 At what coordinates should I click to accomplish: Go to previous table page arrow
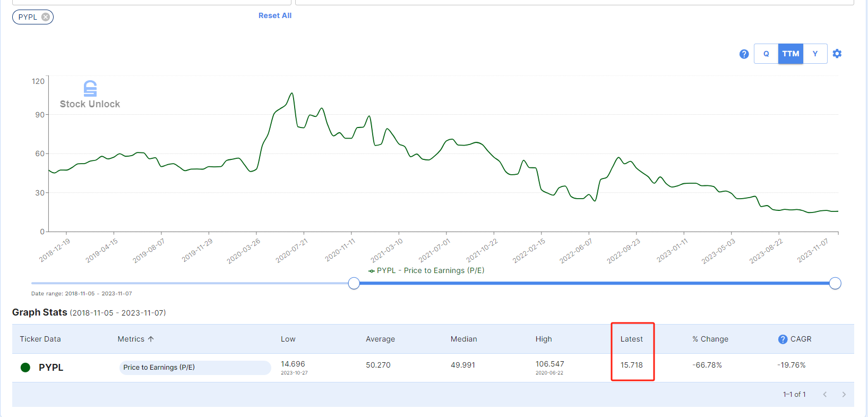click(x=825, y=394)
